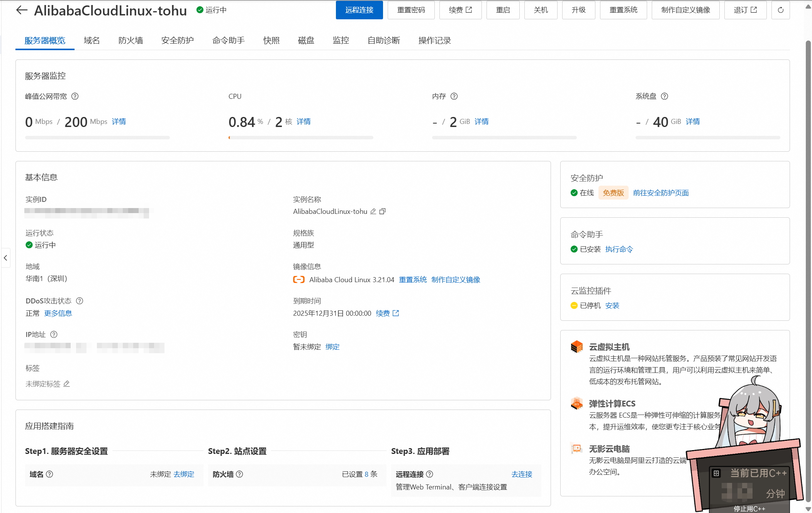This screenshot has height=513, width=812.
Task: Click the memory usage progress bar
Action: coord(504,137)
